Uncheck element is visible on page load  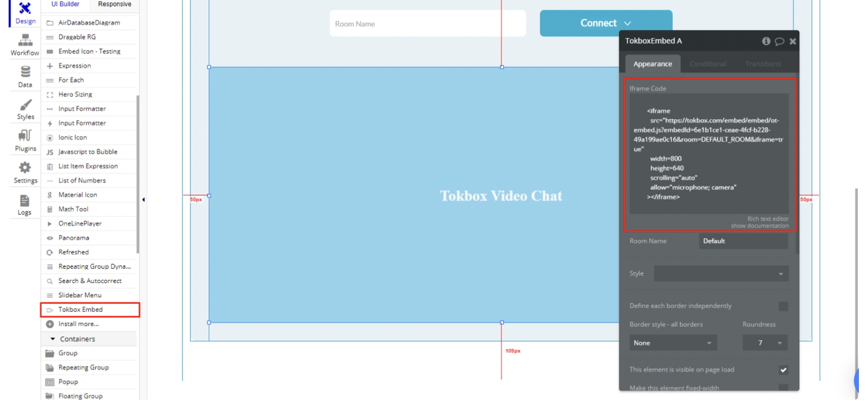(783, 370)
